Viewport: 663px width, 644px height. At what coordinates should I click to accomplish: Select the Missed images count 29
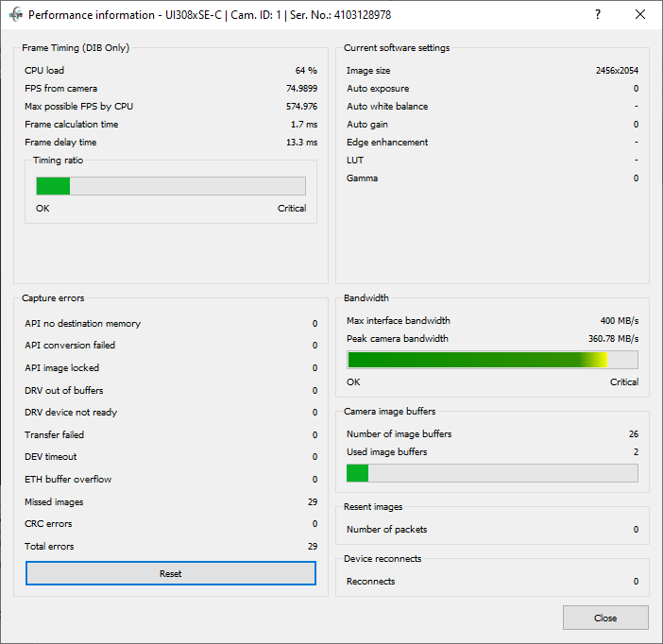coord(313,502)
